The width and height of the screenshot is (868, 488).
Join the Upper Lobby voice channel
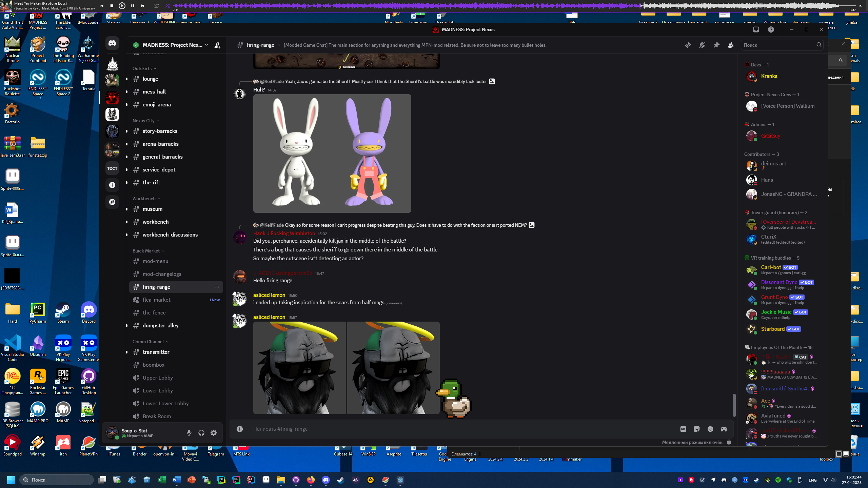click(x=176, y=378)
